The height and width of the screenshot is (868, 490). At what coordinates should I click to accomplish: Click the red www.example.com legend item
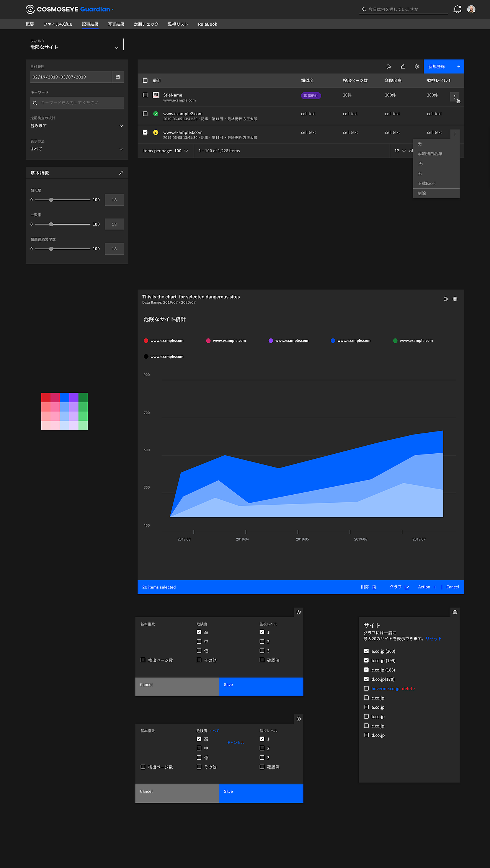[x=163, y=341]
